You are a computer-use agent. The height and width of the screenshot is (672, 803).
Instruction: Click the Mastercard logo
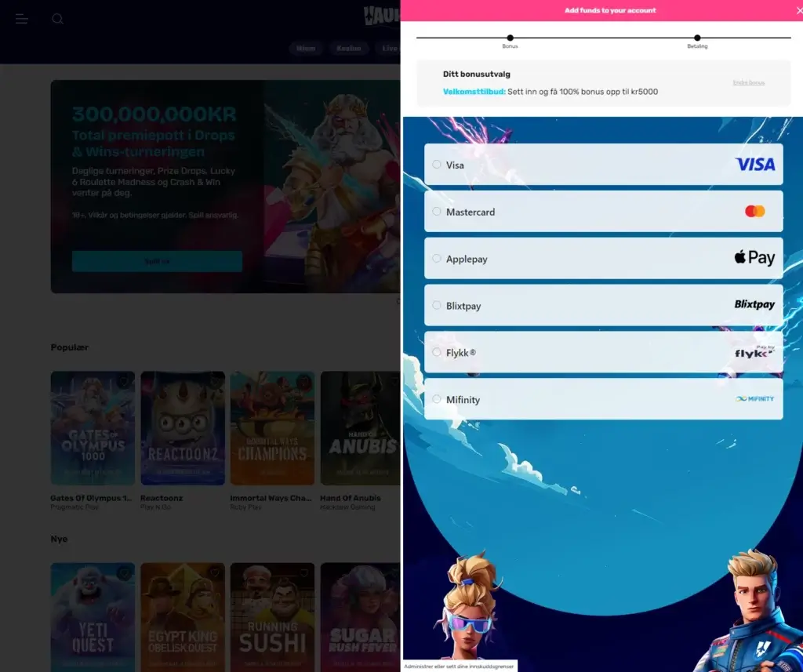(755, 211)
